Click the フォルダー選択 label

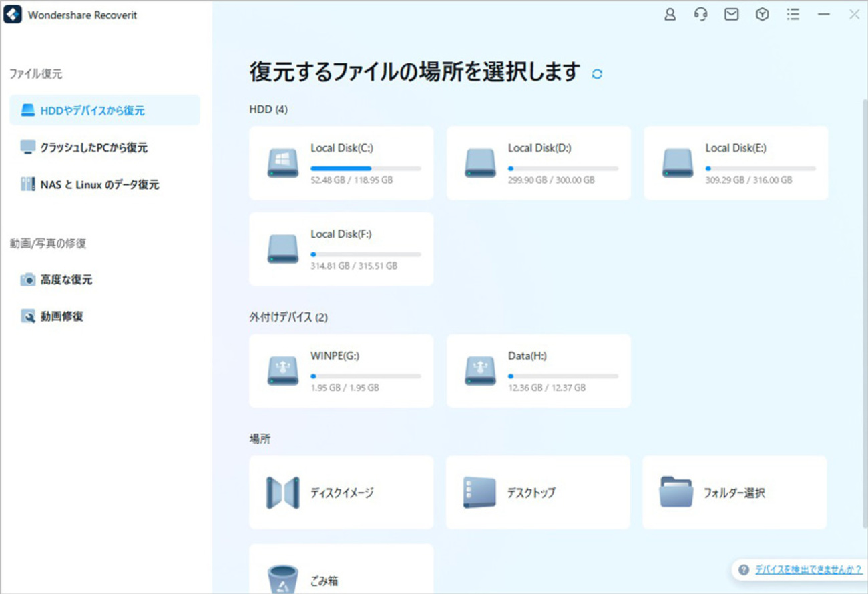[x=734, y=493]
